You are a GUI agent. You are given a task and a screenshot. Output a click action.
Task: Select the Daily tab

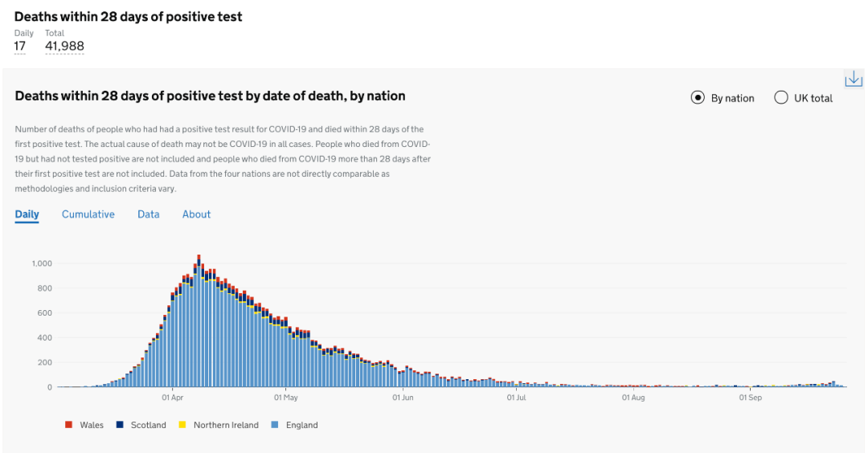(27, 214)
